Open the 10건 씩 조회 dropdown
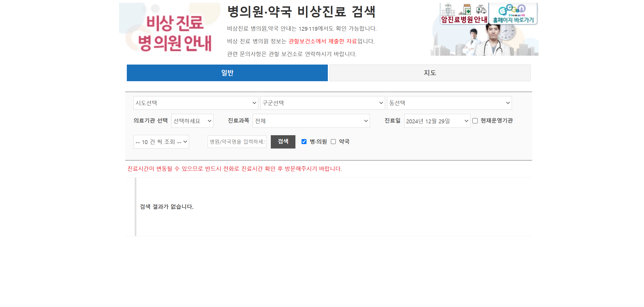The height and width of the screenshot is (307, 644). click(x=161, y=142)
